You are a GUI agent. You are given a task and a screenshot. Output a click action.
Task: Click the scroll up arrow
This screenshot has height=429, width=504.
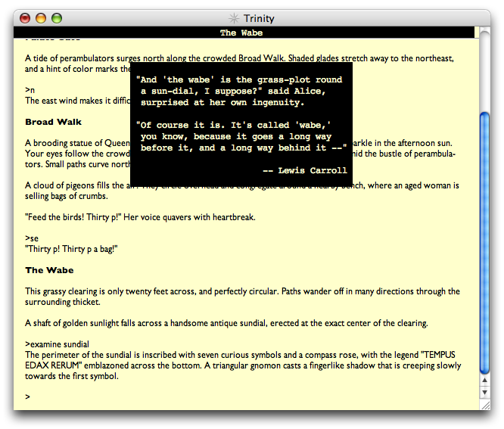485,380
